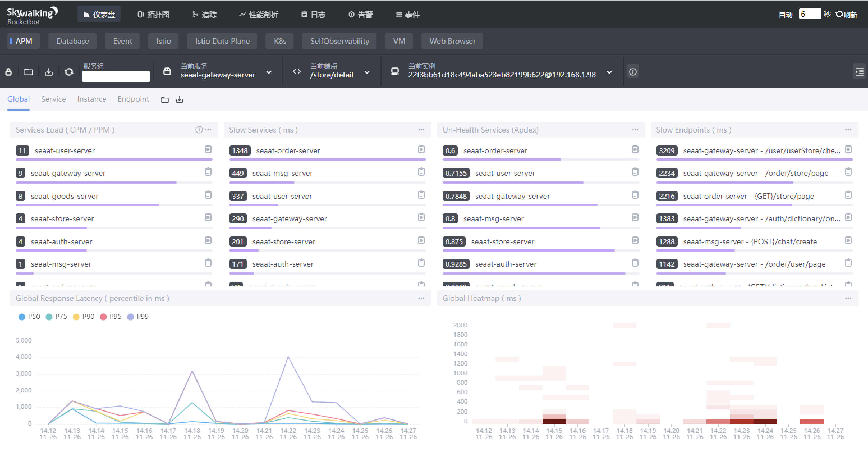Click the 3209 slow endpoint value badge
The height and width of the screenshot is (461, 868).
(667, 151)
